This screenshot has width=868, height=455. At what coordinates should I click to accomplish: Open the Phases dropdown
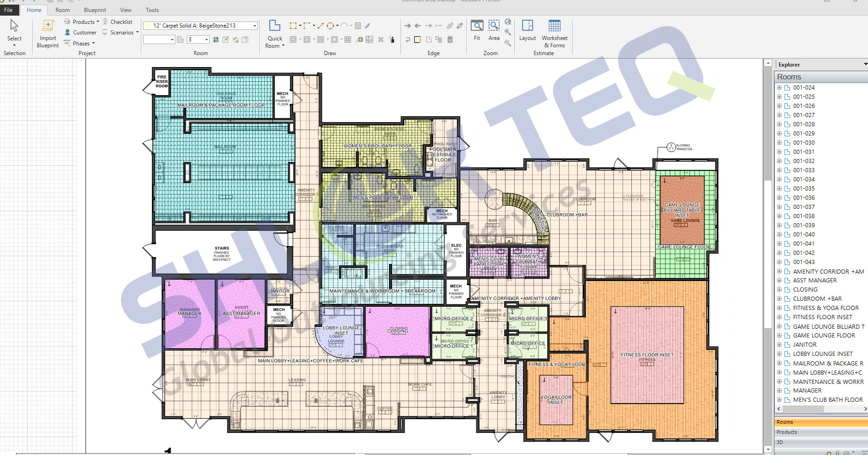79,44
